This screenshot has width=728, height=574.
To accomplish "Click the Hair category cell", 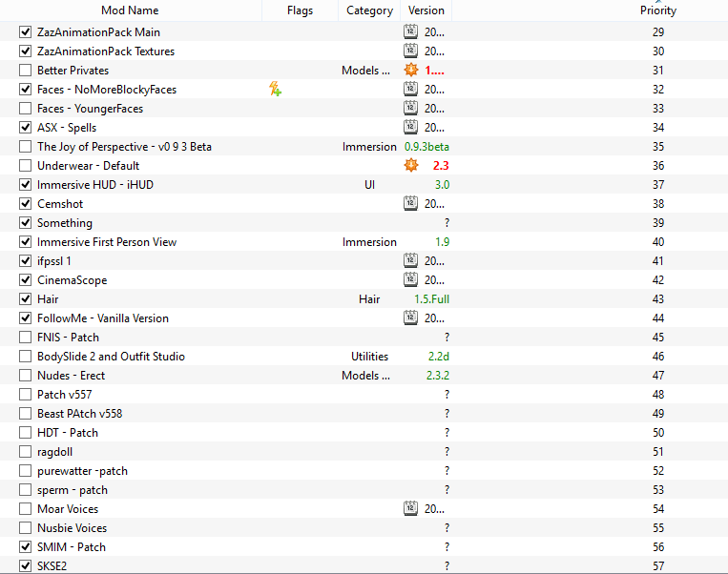I will 369,299.
